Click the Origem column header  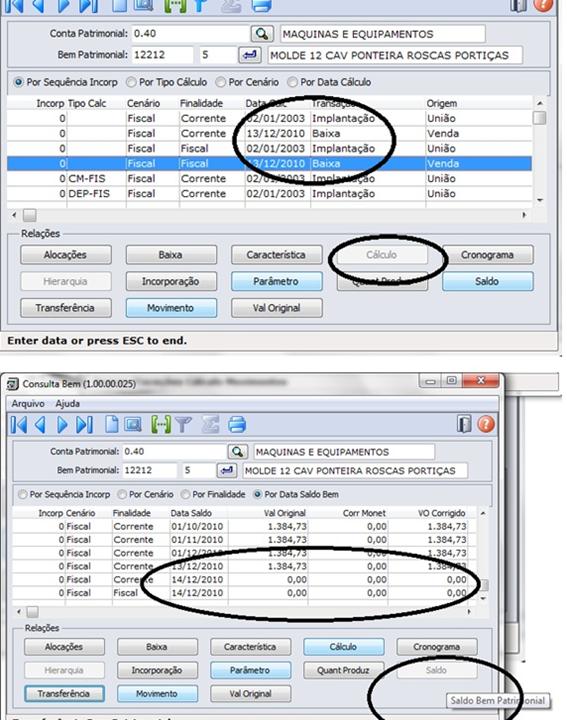click(442, 103)
